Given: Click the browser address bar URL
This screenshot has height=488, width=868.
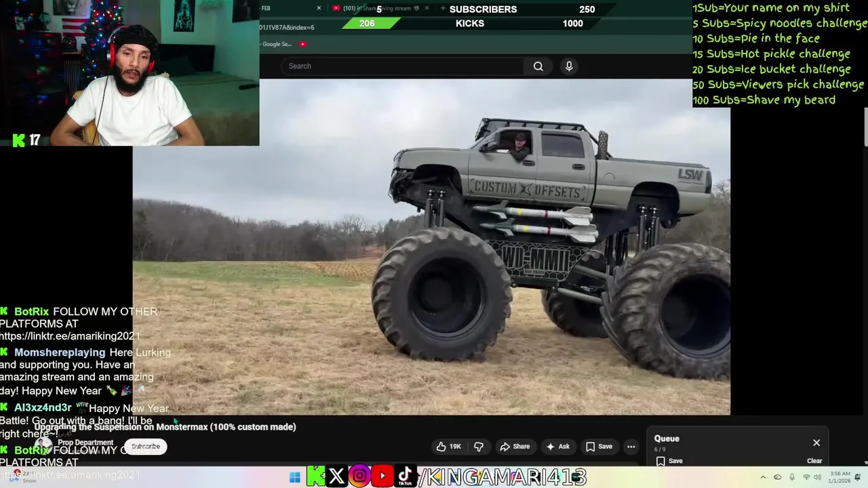Looking at the screenshot, I should coord(287,27).
